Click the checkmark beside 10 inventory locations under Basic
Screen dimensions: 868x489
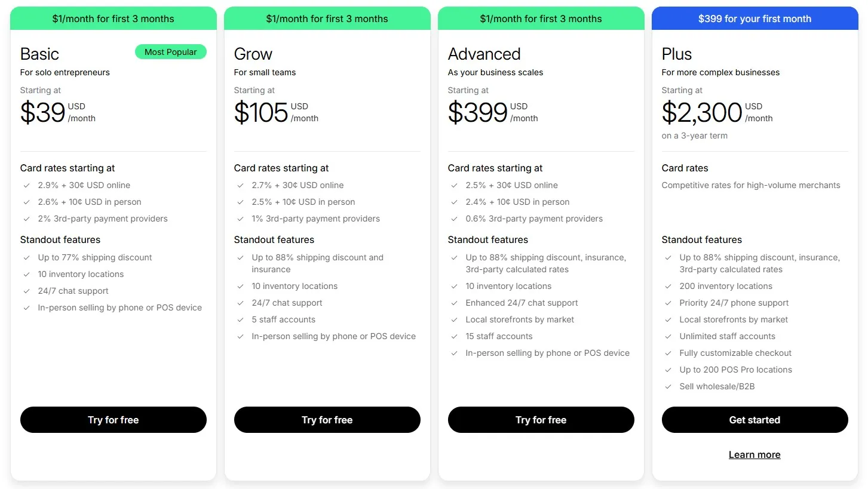tap(26, 274)
